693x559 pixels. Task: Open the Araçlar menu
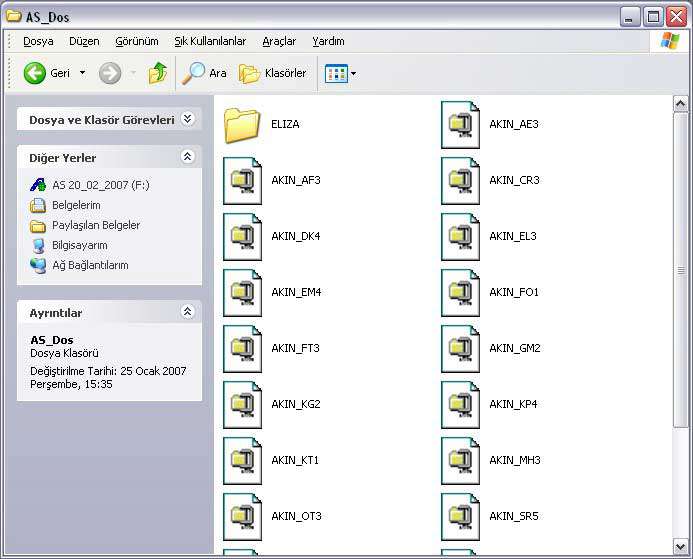[x=279, y=41]
